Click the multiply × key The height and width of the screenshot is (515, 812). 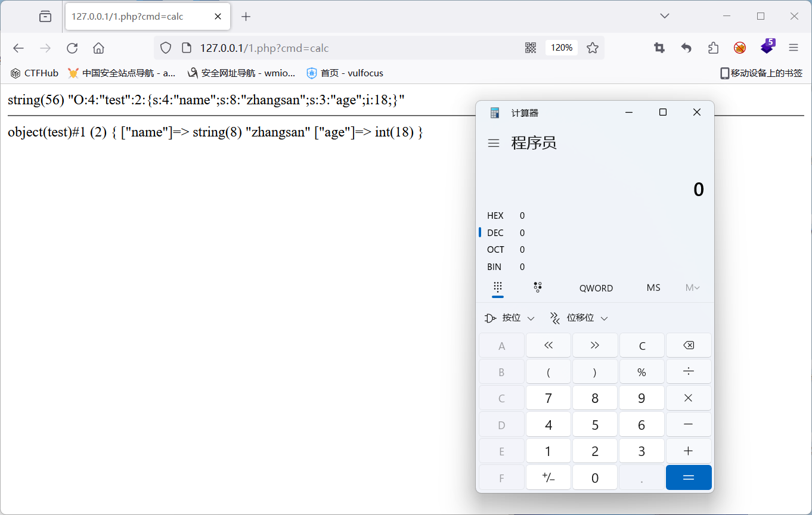[x=689, y=398]
